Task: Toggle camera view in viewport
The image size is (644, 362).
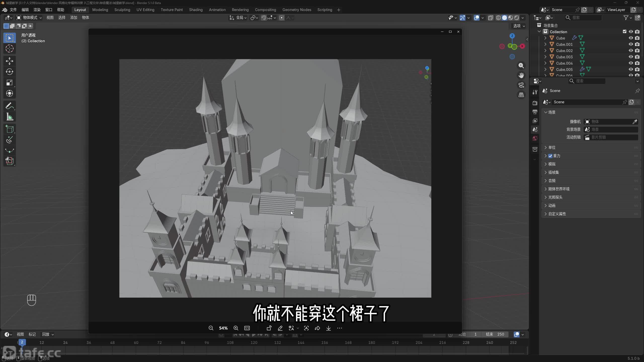Action: (521, 85)
